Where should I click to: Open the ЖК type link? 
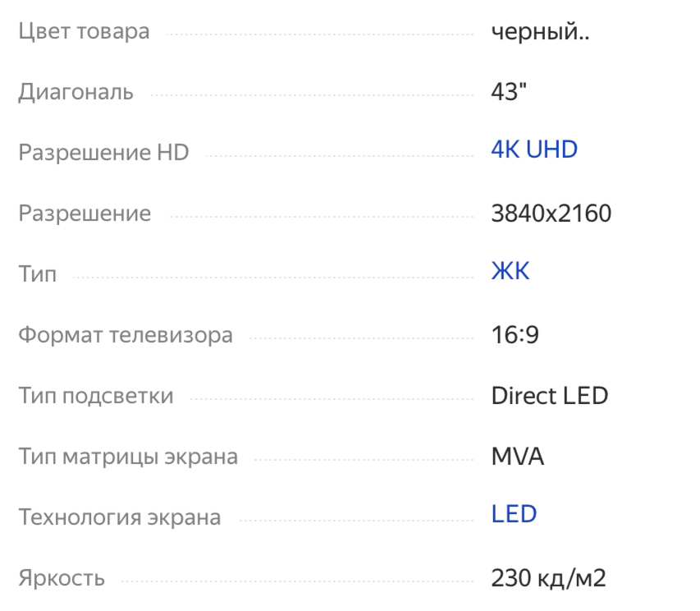coord(510,271)
